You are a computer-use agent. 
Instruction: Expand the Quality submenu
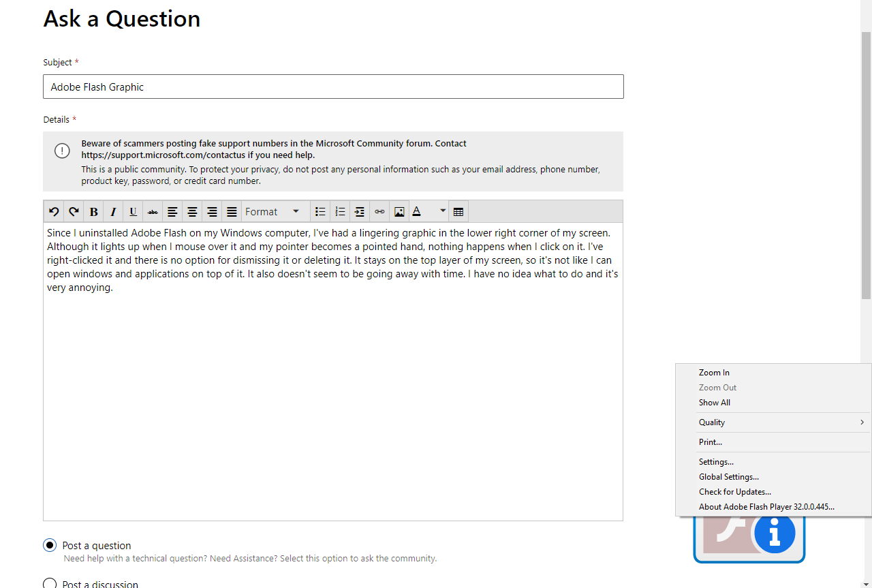click(773, 422)
